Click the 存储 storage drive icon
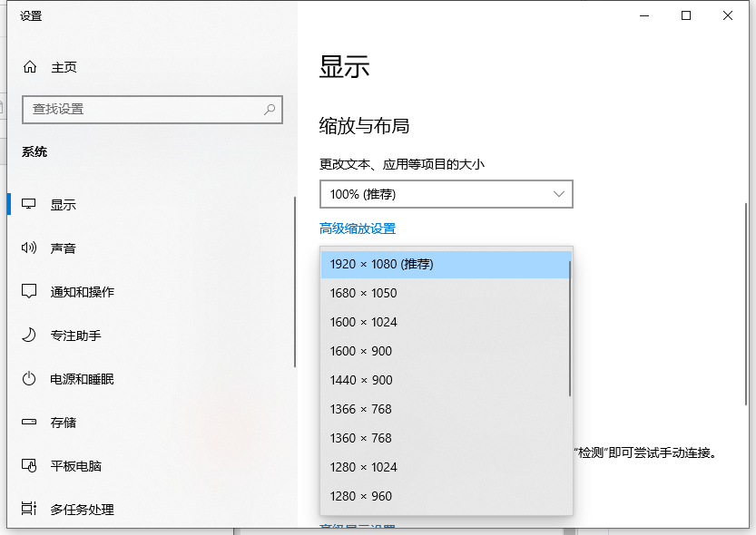The width and height of the screenshot is (756, 535). pyautogui.click(x=28, y=422)
